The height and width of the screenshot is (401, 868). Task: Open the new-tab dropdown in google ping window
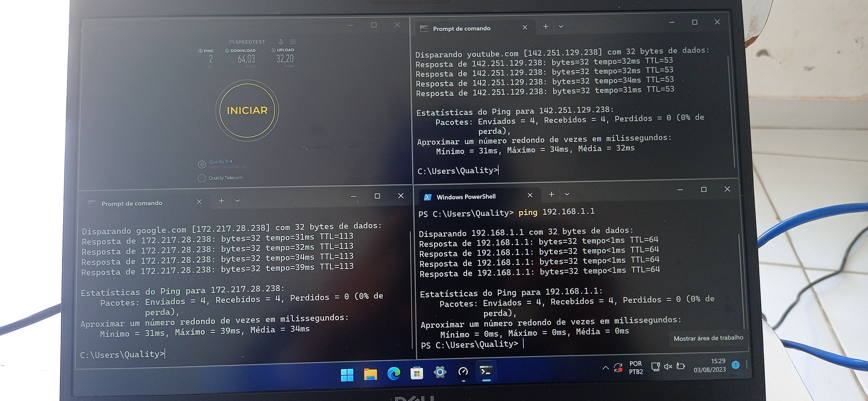point(237,200)
